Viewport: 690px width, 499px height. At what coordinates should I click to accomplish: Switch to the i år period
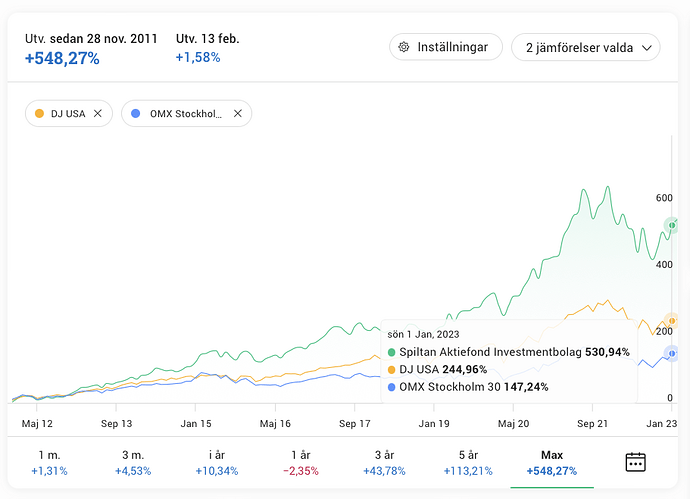point(217,462)
